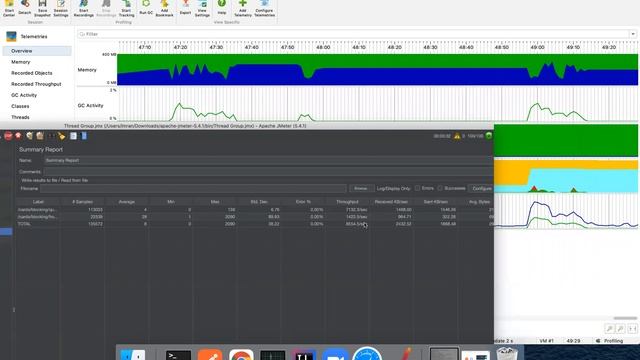Select Threads in Telemetries sidebar
Viewport: 640px width, 360px height.
[20, 117]
